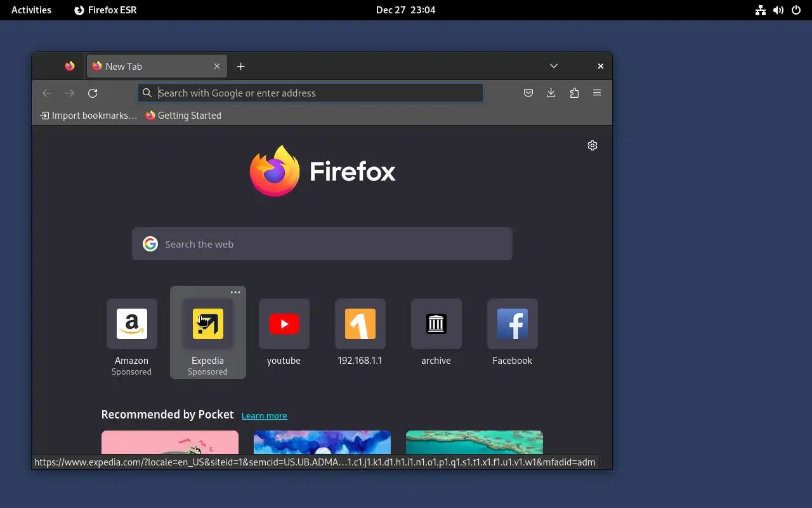The height and width of the screenshot is (508, 812).
Task: Open the Firefox ESR app menu
Action: click(105, 10)
